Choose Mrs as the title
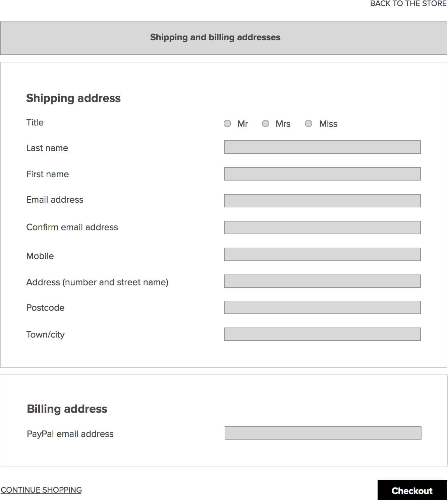This screenshot has width=448, height=500. [x=266, y=123]
